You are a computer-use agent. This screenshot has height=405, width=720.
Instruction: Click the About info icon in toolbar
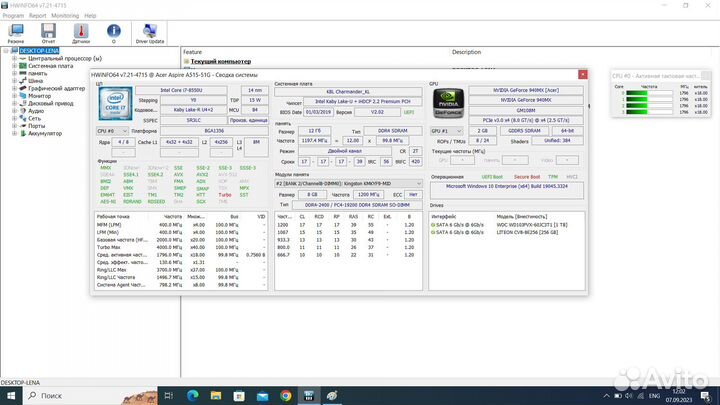114,33
